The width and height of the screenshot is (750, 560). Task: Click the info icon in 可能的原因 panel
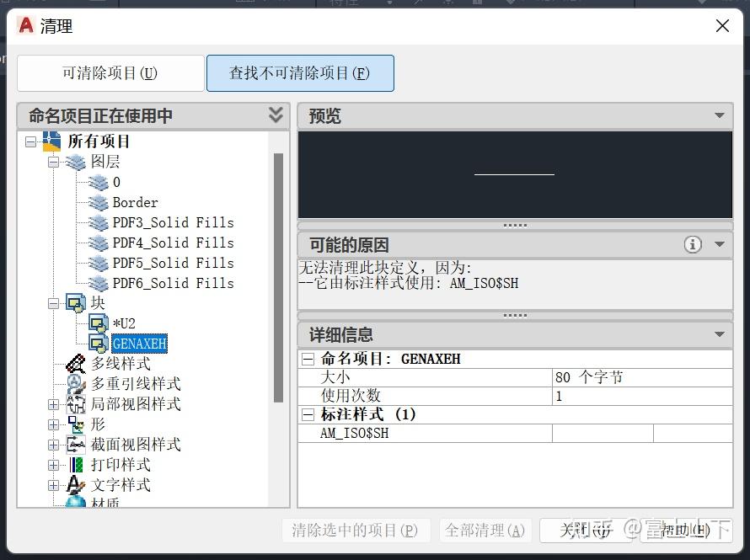point(693,244)
